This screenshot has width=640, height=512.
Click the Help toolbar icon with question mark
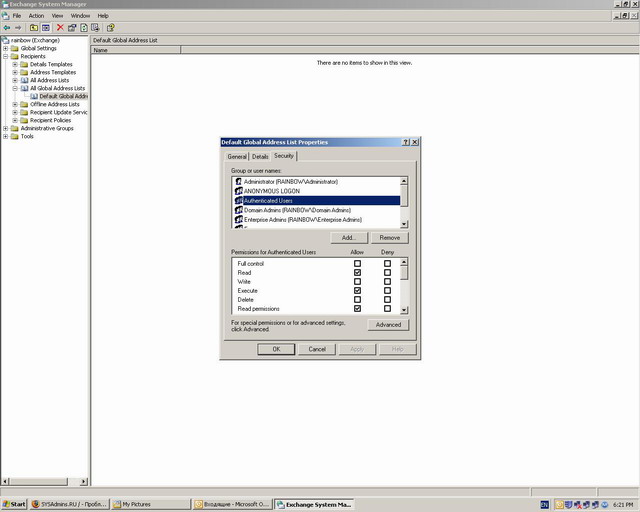click(x=110, y=28)
